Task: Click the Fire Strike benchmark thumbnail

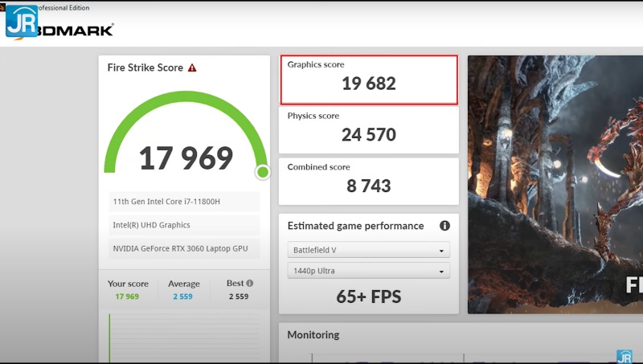Action: (555, 185)
